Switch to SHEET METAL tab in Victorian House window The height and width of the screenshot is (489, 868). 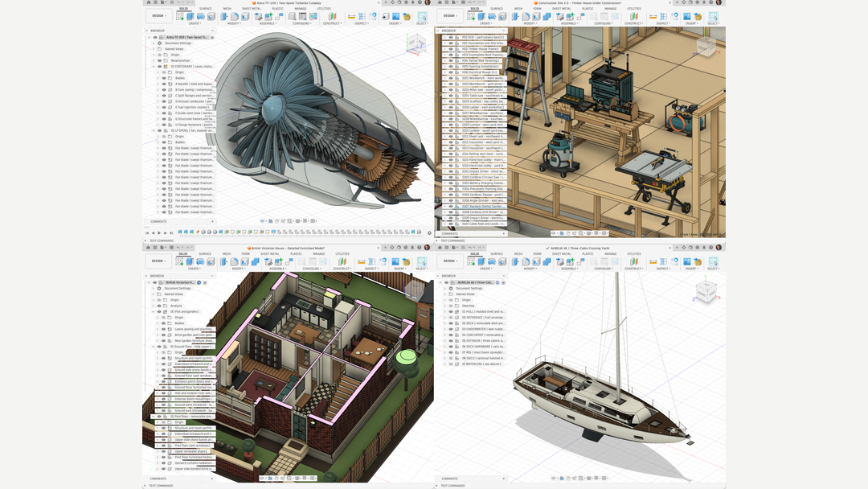point(270,254)
